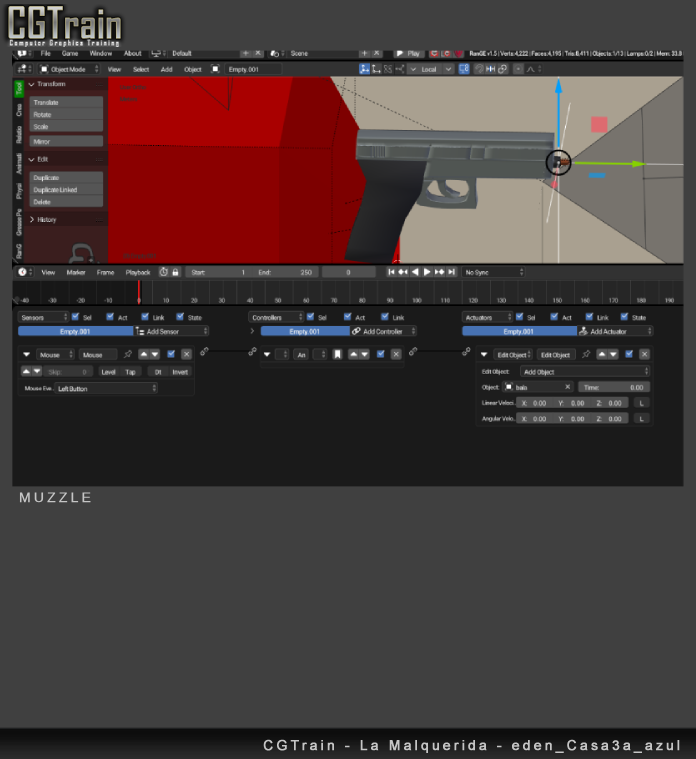The height and width of the screenshot is (759, 696).
Task: Open the Add Sensor dropdown
Action: [172, 331]
